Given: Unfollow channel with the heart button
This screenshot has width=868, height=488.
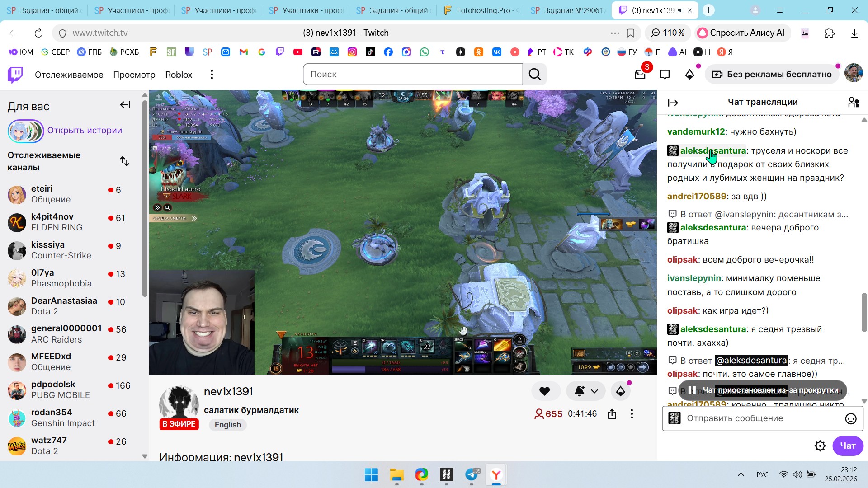Looking at the screenshot, I should (545, 391).
